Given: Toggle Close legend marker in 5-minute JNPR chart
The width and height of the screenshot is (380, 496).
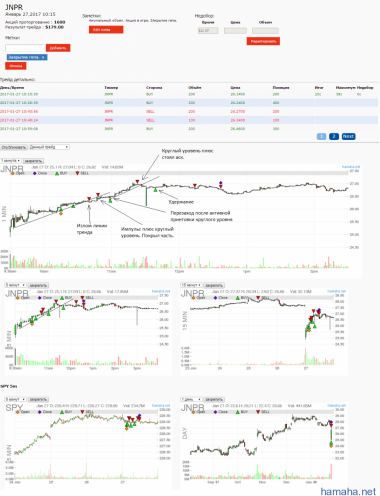Looking at the screenshot, I should (40, 298).
